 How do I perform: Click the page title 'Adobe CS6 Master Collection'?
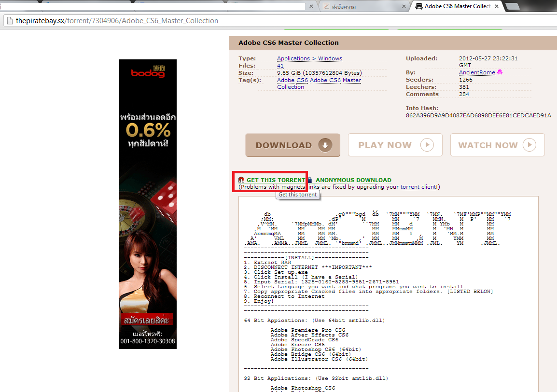289,42
